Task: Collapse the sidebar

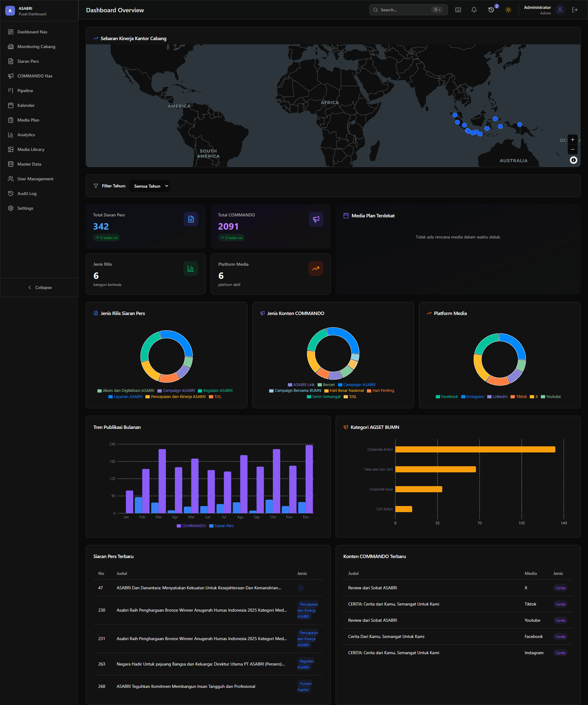Action: [x=39, y=287]
